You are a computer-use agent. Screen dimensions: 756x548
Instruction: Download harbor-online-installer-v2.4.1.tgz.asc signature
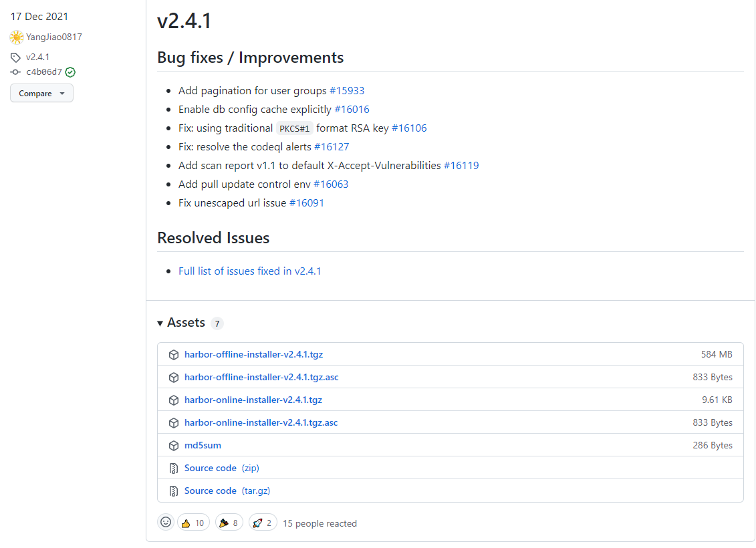(261, 422)
